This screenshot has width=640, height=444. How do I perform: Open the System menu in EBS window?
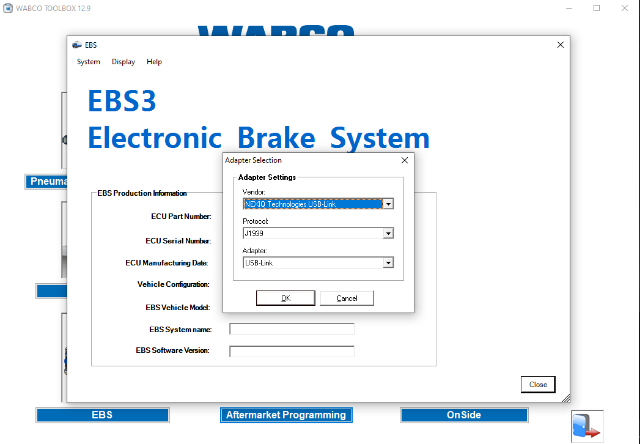click(x=88, y=62)
